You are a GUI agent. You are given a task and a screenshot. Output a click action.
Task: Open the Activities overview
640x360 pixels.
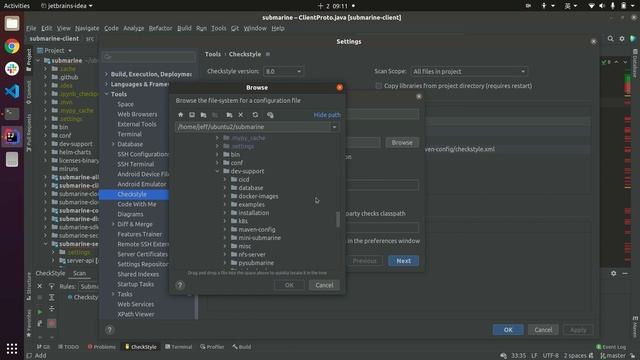pos(17,6)
